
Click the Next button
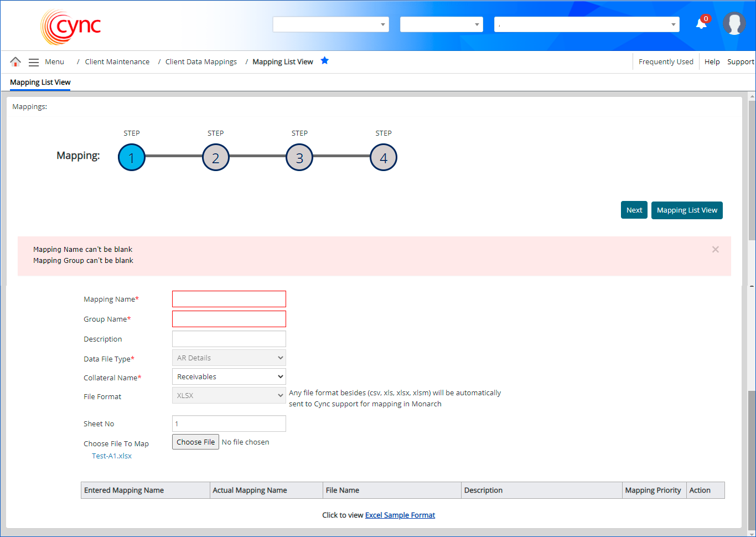pos(634,210)
